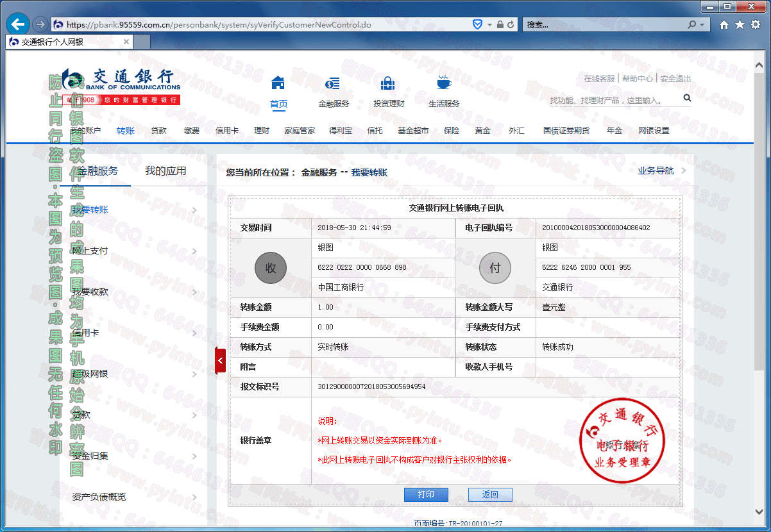The height and width of the screenshot is (532, 771).
Task: Open 年金 menu item
Action: coord(614,131)
